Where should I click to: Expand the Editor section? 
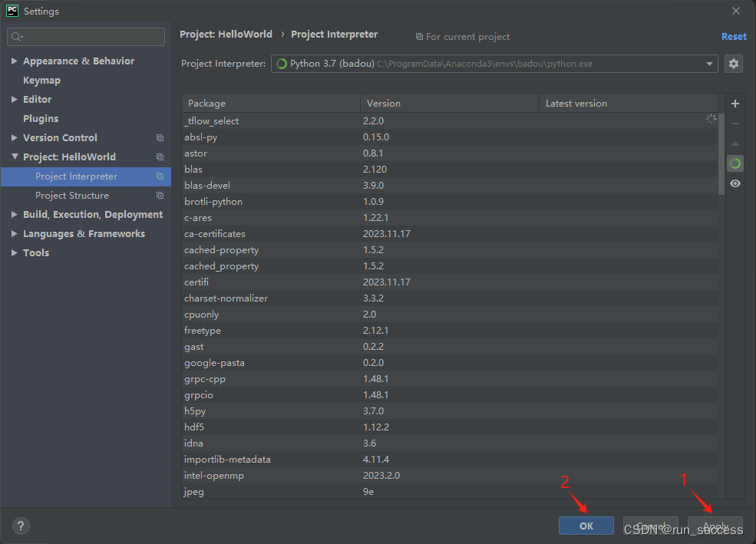click(15, 99)
